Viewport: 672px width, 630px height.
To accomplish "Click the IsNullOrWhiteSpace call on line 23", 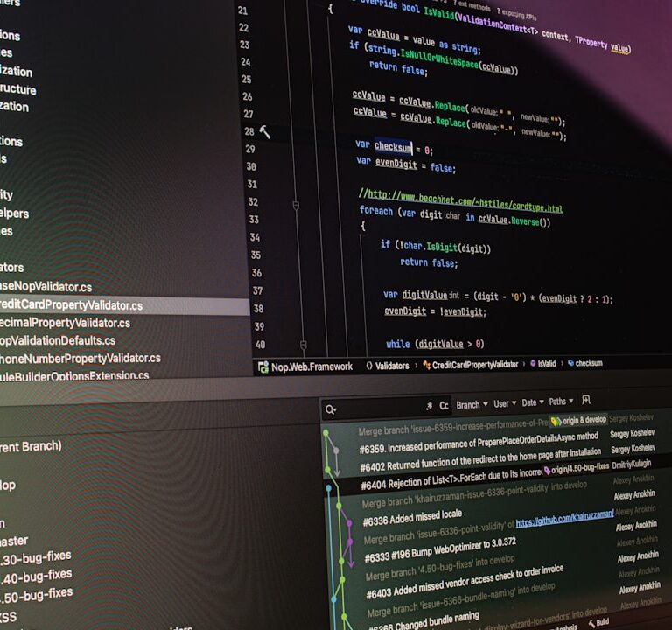I will pyautogui.click(x=439, y=58).
